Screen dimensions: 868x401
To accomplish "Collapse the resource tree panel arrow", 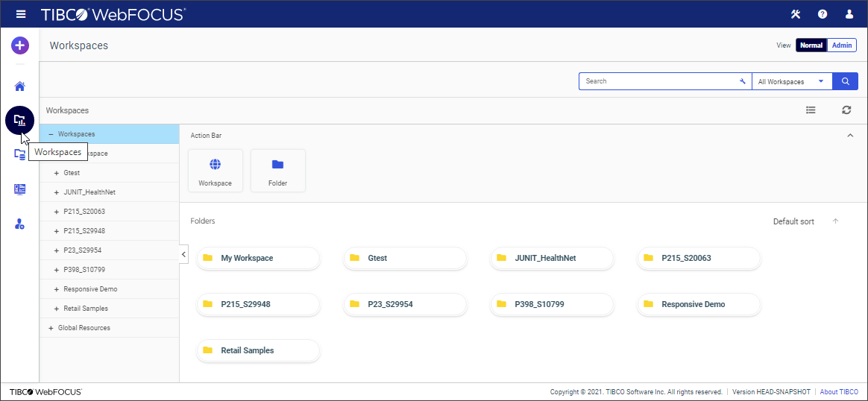I will pos(183,254).
